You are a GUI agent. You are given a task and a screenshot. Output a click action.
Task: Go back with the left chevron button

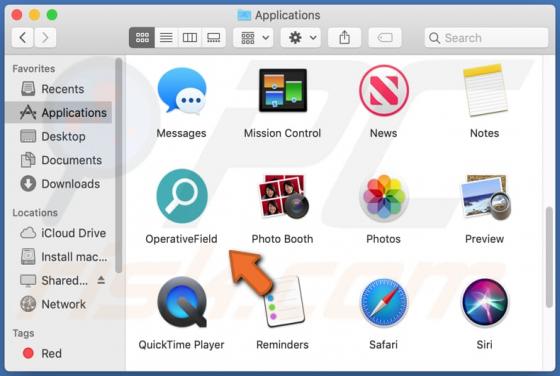pos(22,37)
